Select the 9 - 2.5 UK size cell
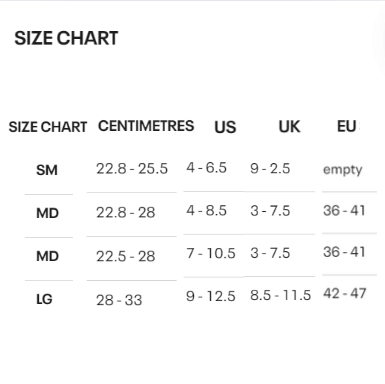385x384 pixels. tap(270, 168)
